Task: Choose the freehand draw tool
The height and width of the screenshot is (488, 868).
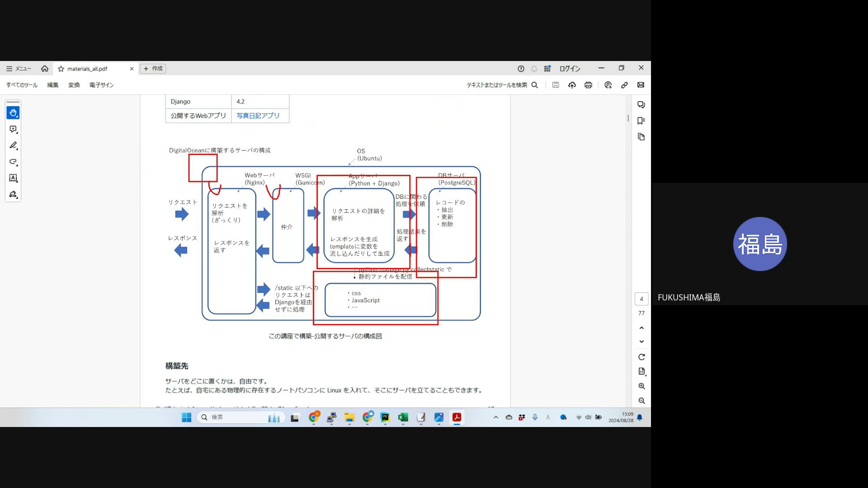Action: click(x=13, y=162)
